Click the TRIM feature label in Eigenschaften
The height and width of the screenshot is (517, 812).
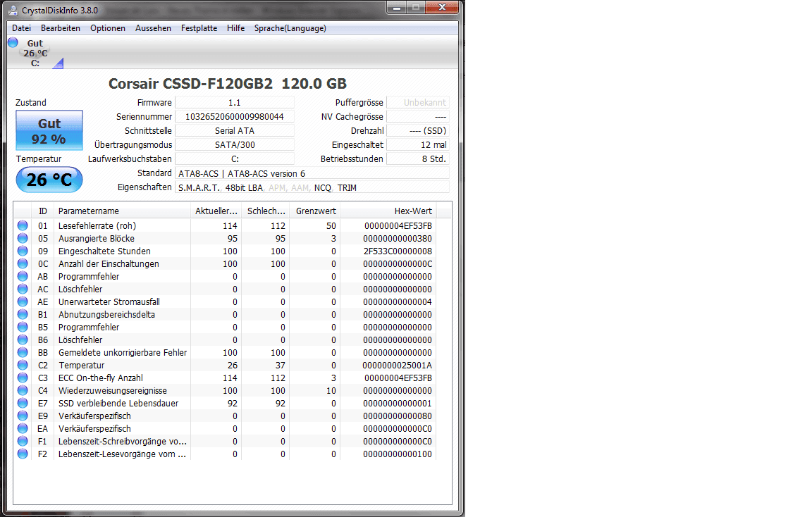(347, 188)
